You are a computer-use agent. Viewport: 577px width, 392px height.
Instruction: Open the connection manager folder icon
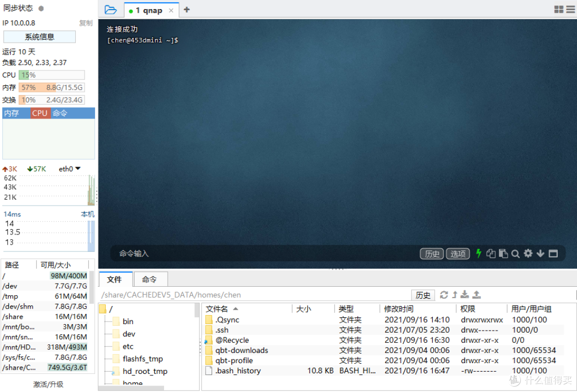111,10
